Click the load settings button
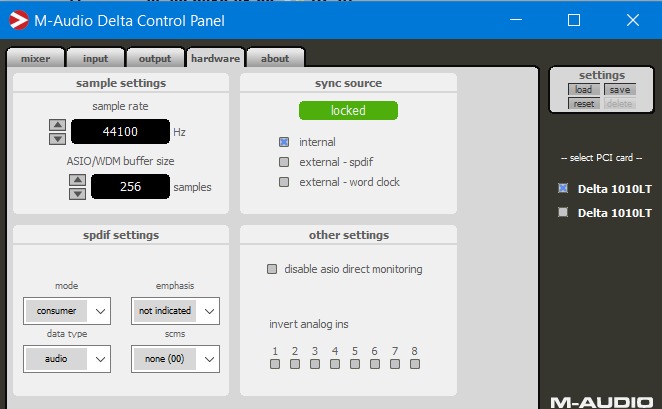The height and width of the screenshot is (409, 662). (x=583, y=90)
